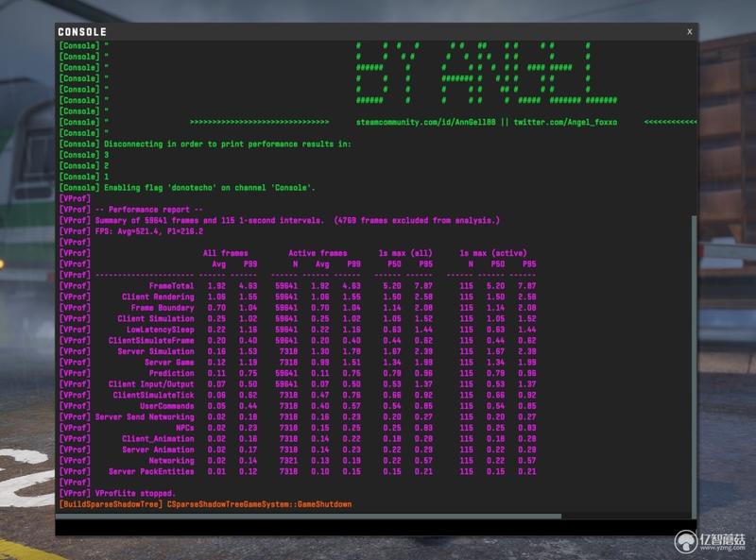Focus the console command input bar
This screenshot has width=756, height=560.
(x=376, y=527)
